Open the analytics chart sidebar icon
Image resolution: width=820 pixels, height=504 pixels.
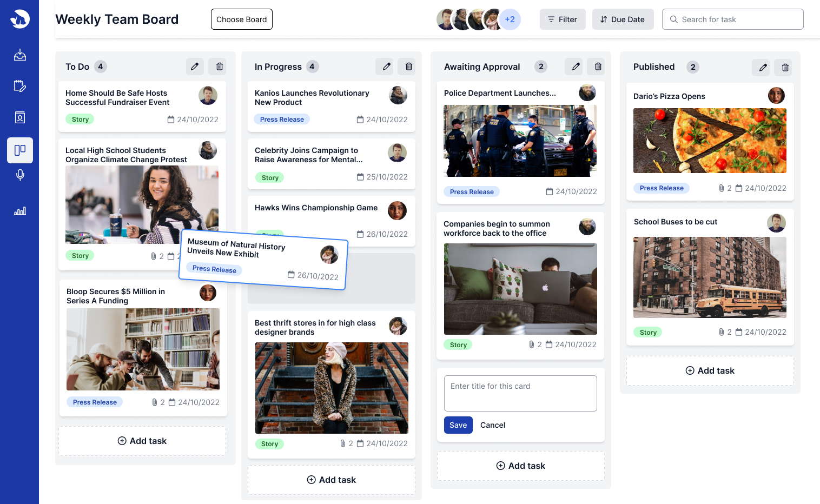pyautogui.click(x=20, y=211)
